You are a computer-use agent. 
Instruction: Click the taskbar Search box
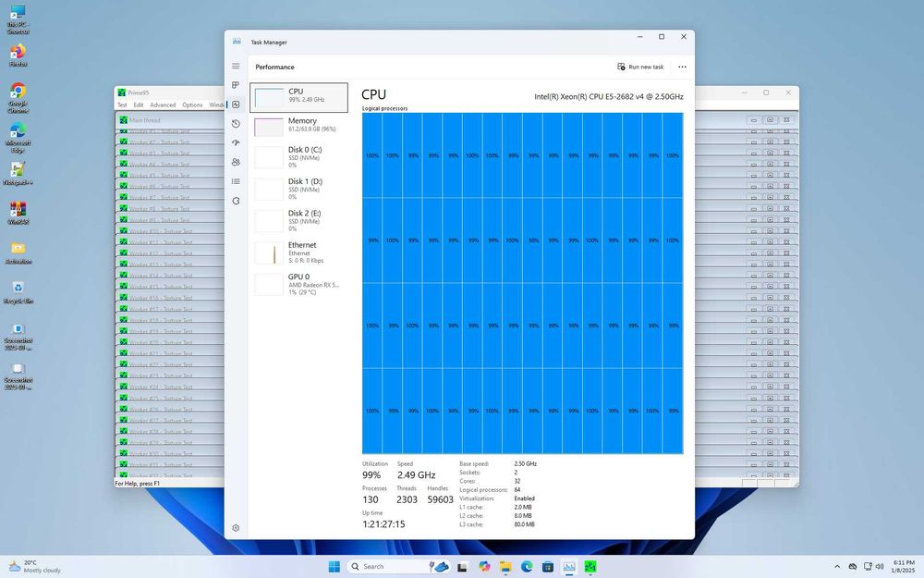pos(399,566)
